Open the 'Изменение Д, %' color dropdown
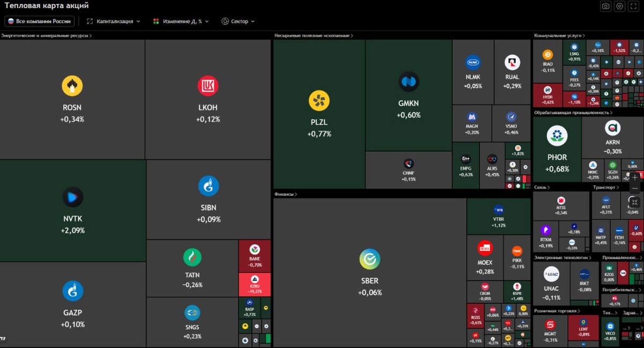 [181, 21]
